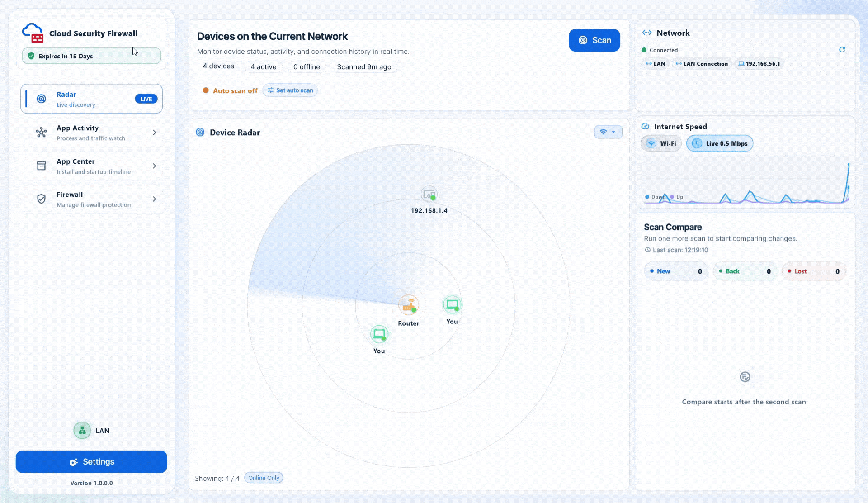Select the right-hand You laptop icon near Router
868x503 pixels.
[x=452, y=305]
